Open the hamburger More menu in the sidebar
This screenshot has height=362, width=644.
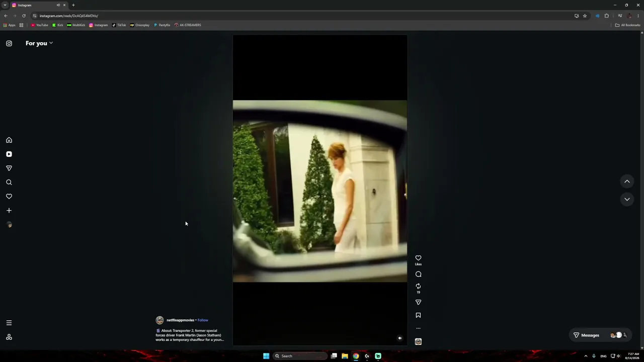pyautogui.click(x=9, y=323)
